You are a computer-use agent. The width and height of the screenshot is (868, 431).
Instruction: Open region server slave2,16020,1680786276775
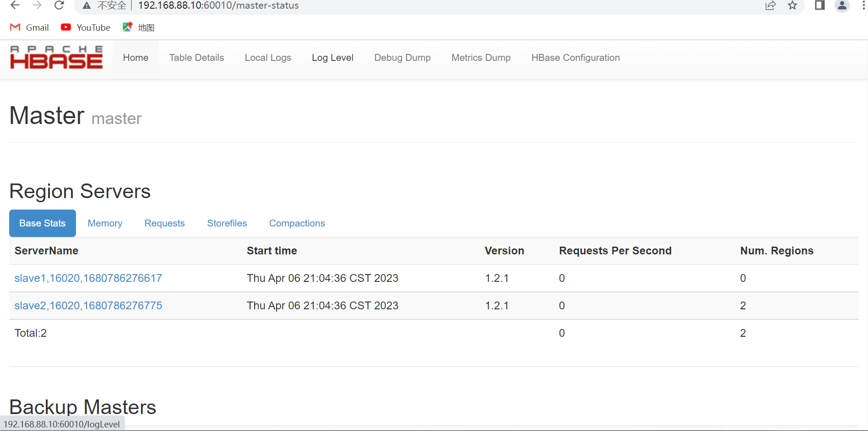88,306
